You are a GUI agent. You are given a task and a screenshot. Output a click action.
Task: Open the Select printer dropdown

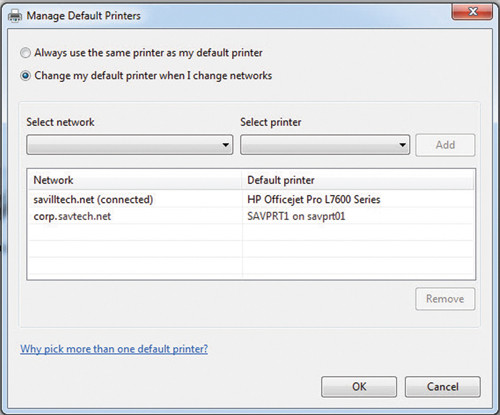(x=325, y=145)
